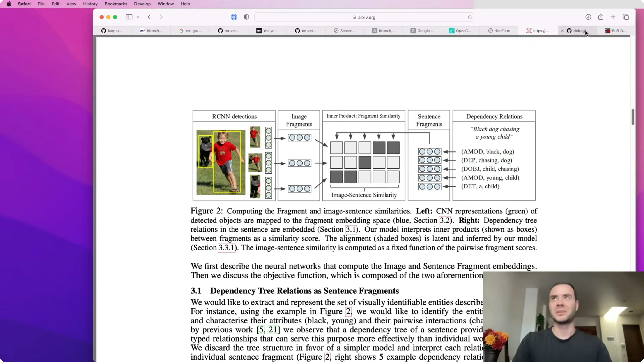This screenshot has height=362, width=644.
Task: Follow the Section 3.1 link in caption
Action: 351,229
